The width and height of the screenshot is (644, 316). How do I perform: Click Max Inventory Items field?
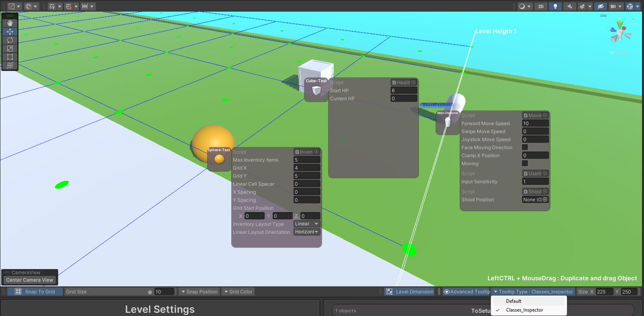pyautogui.click(x=306, y=160)
